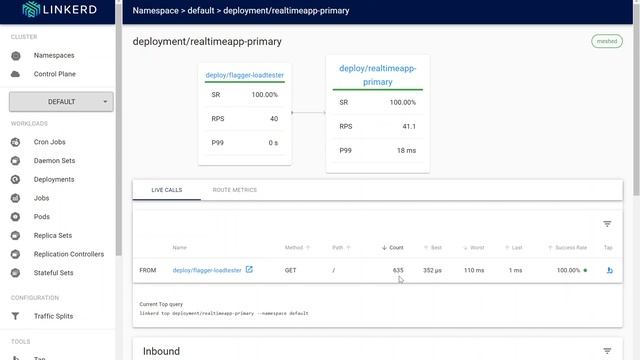Click the Replica Sets icon
640x360 pixels.
[16, 236]
